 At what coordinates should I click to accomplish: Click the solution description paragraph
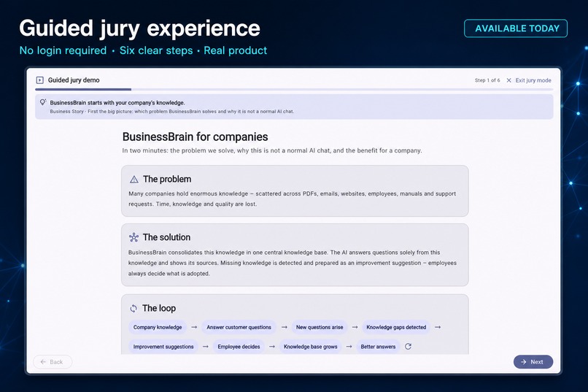coord(292,263)
